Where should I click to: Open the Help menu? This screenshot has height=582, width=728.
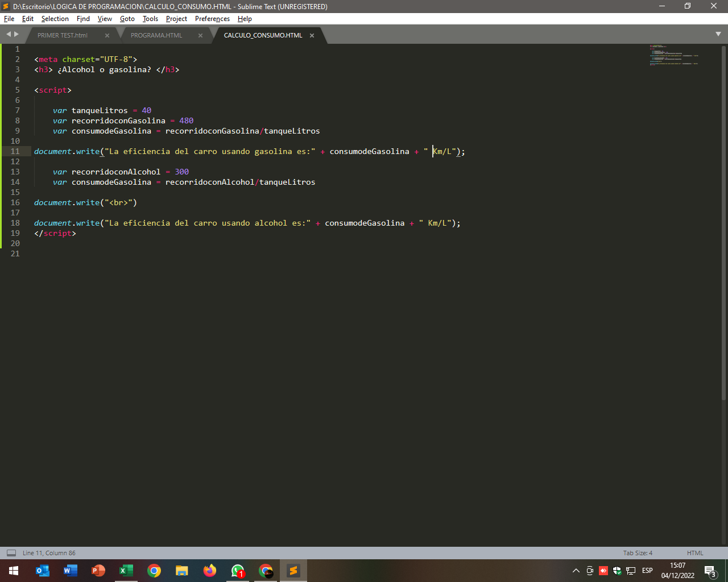(x=245, y=19)
